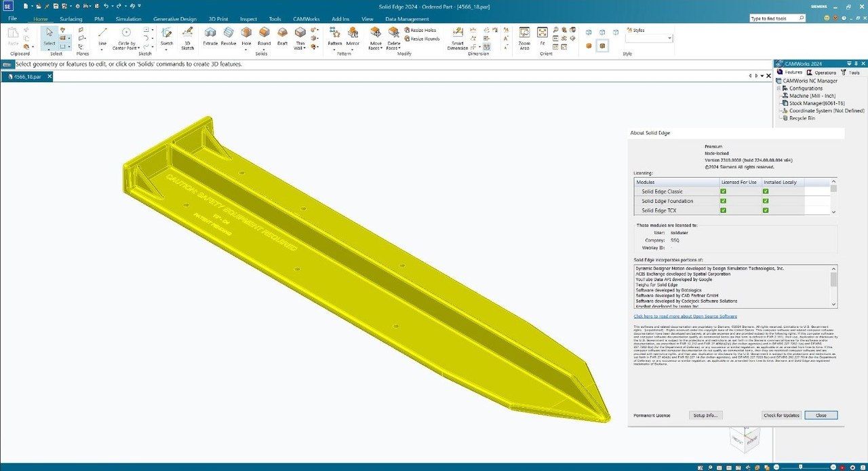Screen dimensions: 868x471
Task: Click the Check for Updates button
Action: tap(781, 415)
